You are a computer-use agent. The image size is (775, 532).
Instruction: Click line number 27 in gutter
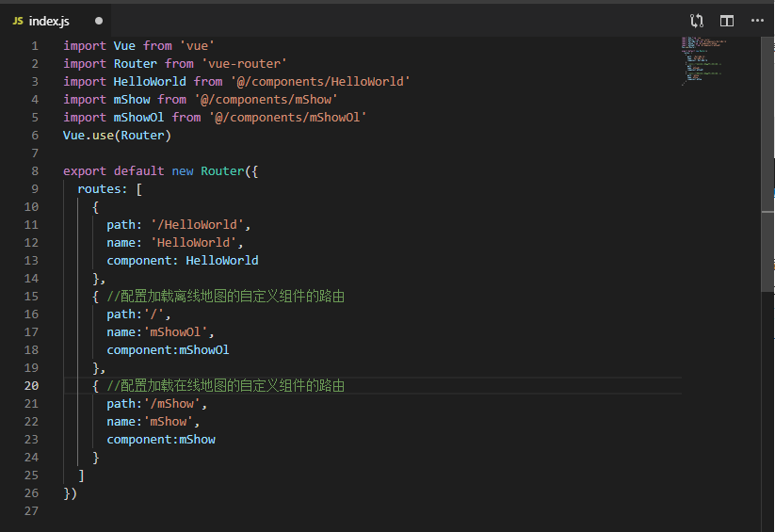31,510
